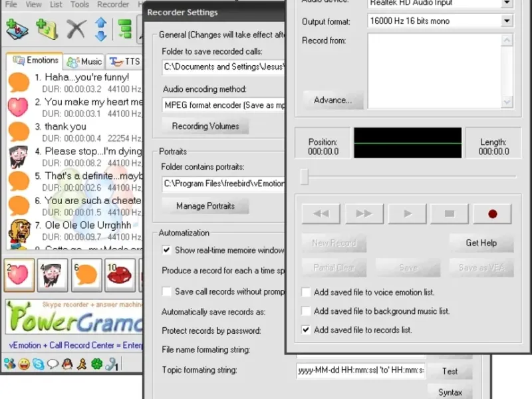
Task: Click the fast-forward playback button
Action: pos(364,213)
